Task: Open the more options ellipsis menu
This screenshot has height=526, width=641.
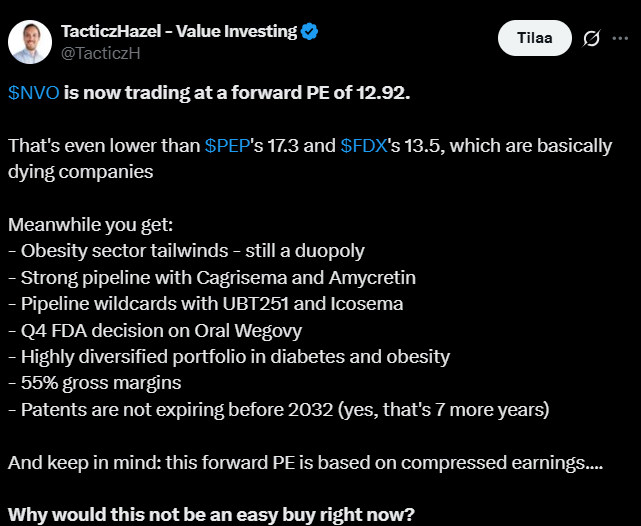Action: (x=622, y=38)
